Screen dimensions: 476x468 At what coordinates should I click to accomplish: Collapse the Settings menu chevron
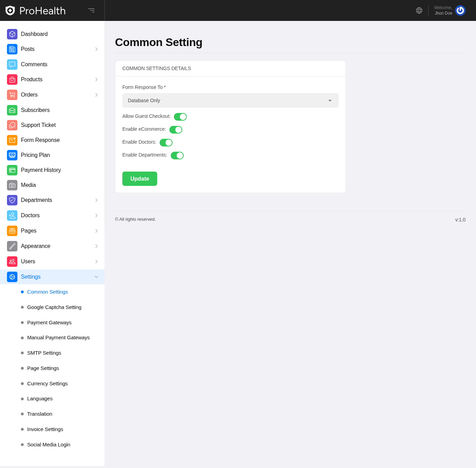click(97, 277)
